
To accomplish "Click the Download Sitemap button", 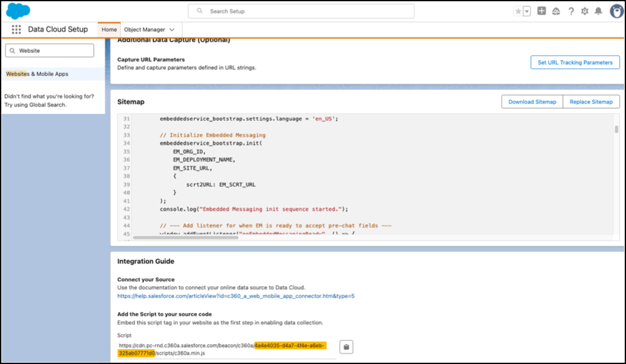I will click(x=532, y=102).
